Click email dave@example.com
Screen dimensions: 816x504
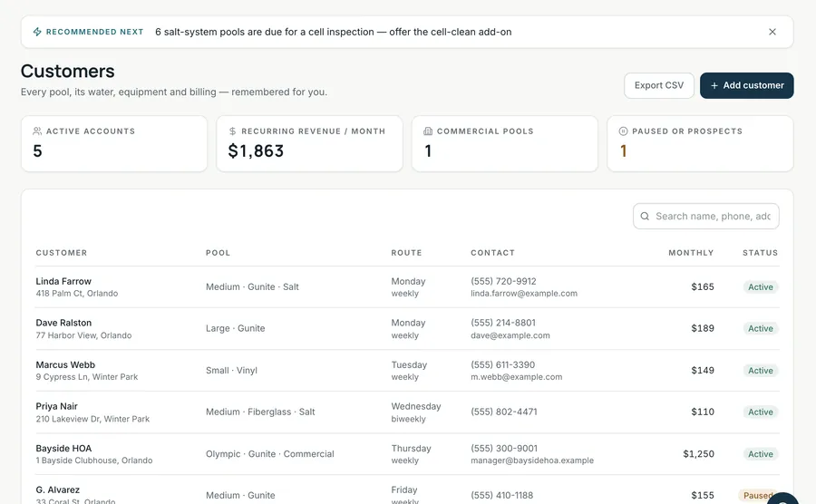(510, 335)
